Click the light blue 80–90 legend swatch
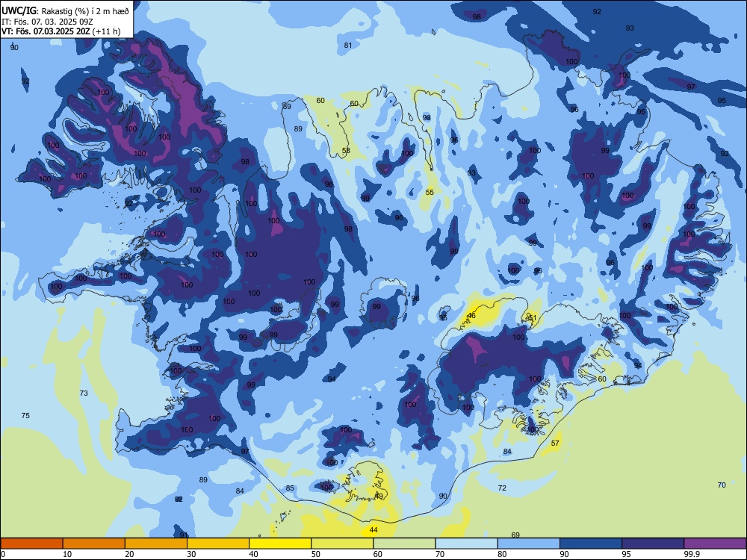 [x=529, y=544]
